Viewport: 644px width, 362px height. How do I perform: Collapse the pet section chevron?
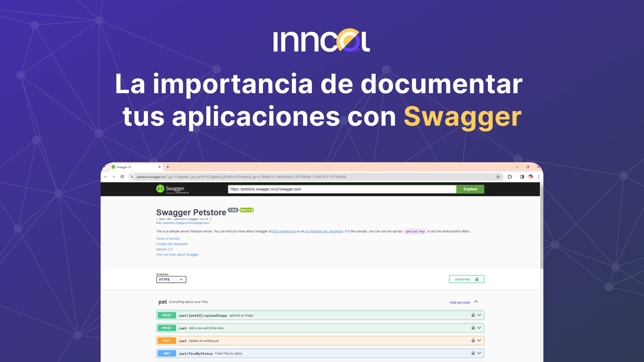tap(476, 301)
